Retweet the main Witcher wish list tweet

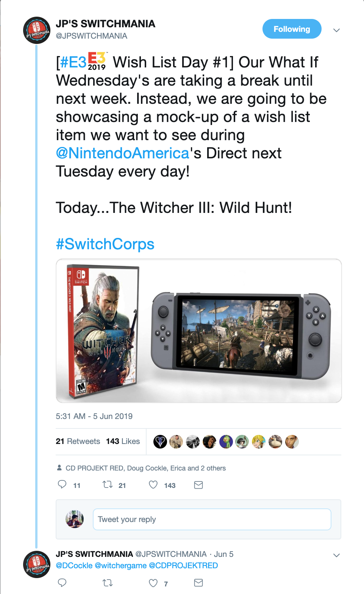(107, 485)
